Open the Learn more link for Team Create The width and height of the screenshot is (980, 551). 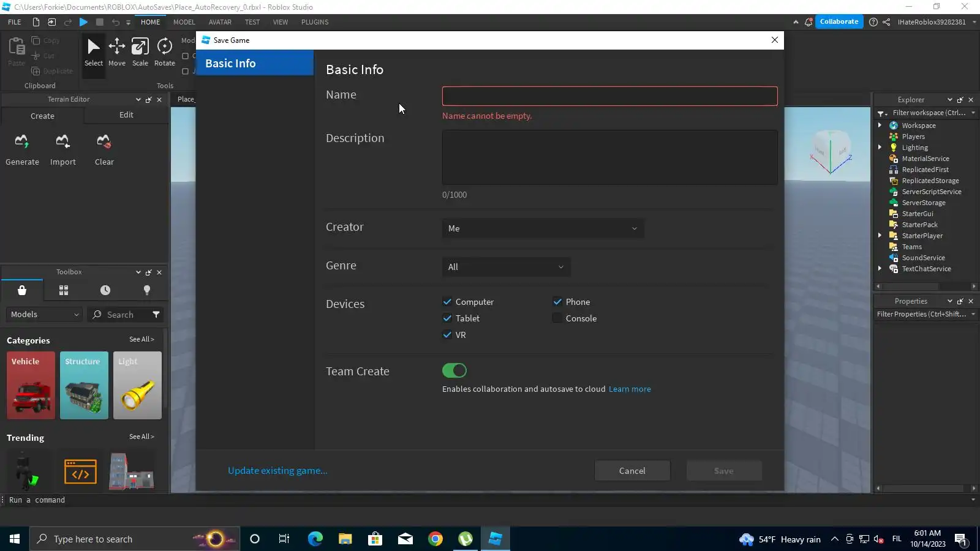coord(630,389)
